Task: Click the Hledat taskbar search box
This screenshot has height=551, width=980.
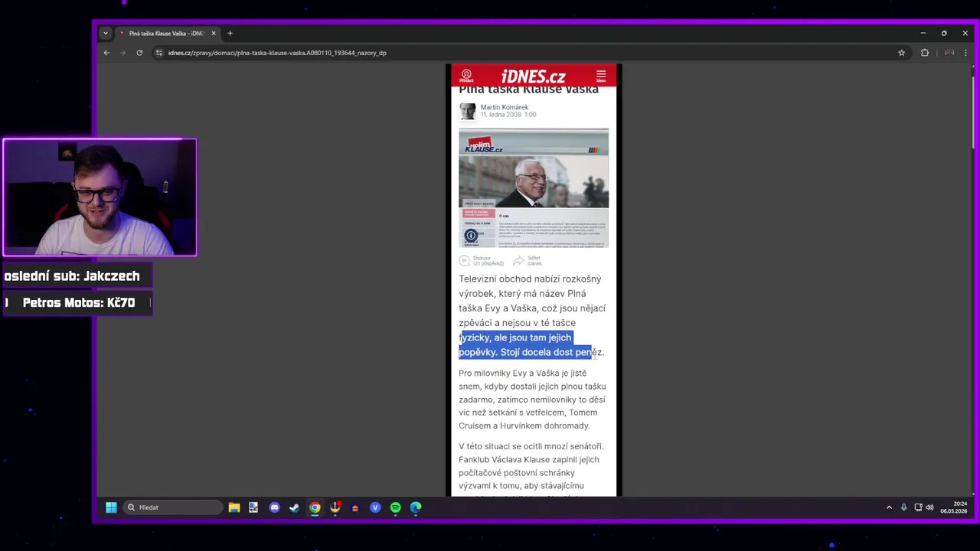Action: (x=172, y=507)
